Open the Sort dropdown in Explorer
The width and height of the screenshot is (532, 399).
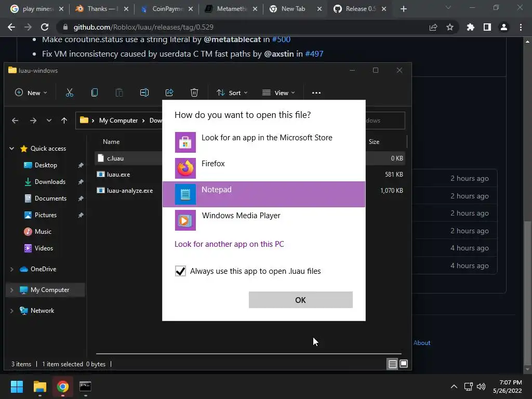232,92
